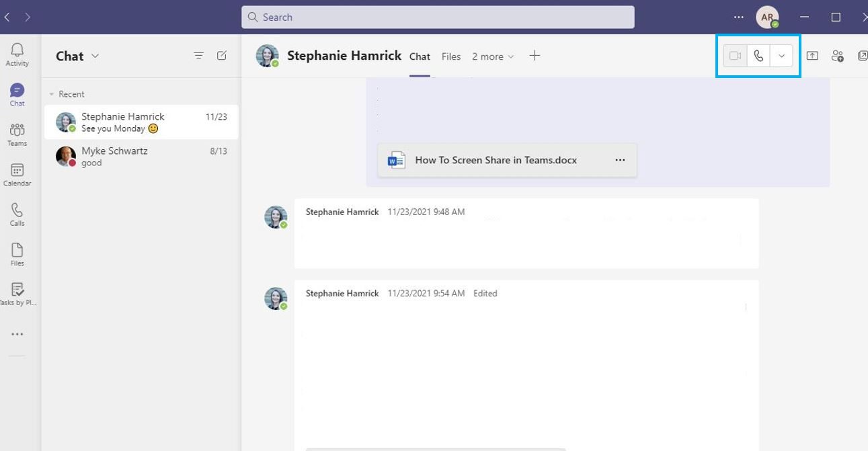The width and height of the screenshot is (868, 451).
Task: Click Stephanie's avatar on 9:54 AM message
Action: point(276,298)
